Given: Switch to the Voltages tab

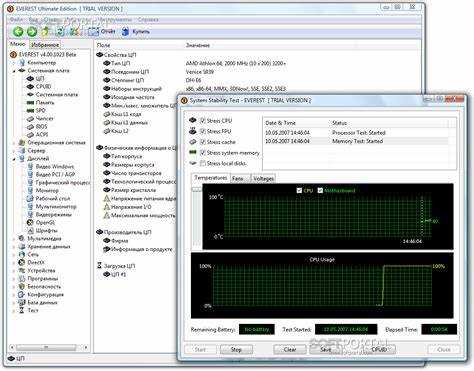Looking at the screenshot, I should tap(263, 179).
